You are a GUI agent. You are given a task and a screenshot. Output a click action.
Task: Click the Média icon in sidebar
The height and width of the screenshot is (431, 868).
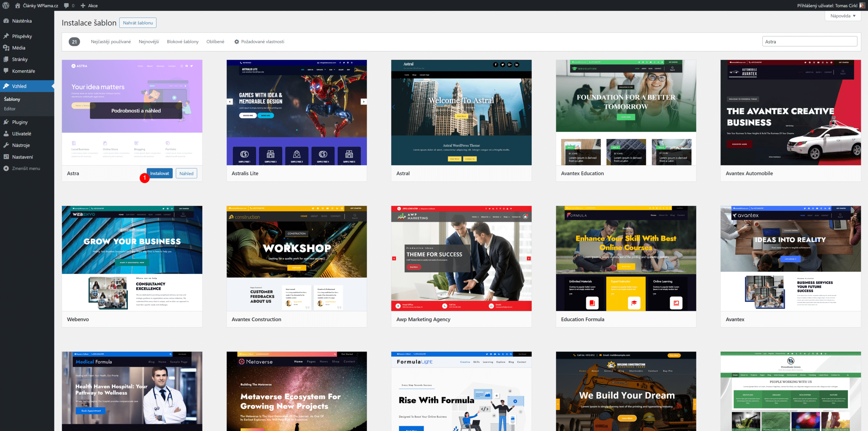pos(6,48)
